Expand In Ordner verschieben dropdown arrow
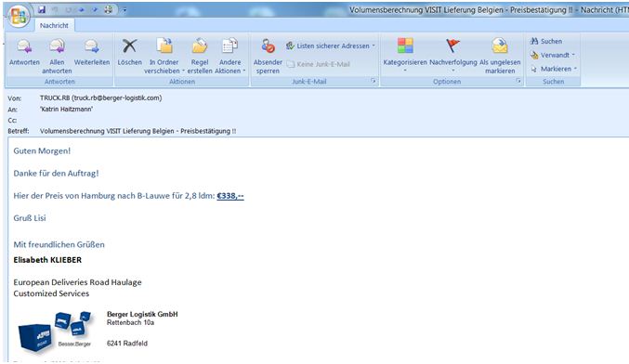 183,71
